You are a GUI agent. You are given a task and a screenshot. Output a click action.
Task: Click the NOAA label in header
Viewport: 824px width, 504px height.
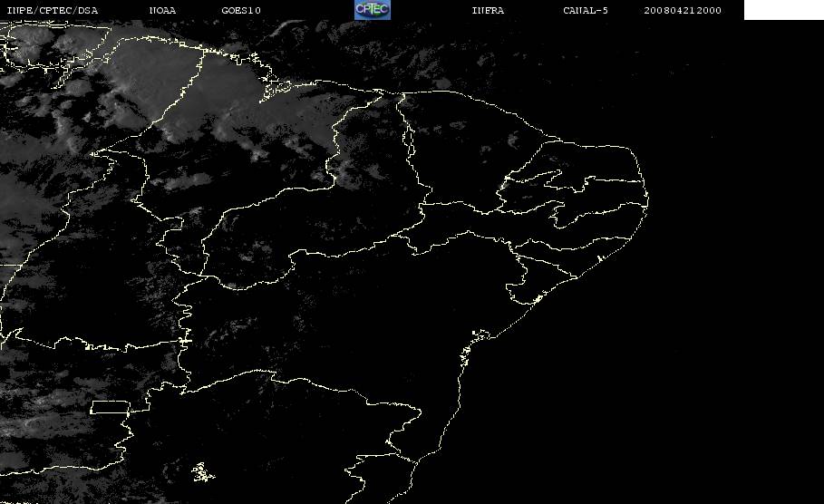pyautogui.click(x=162, y=11)
